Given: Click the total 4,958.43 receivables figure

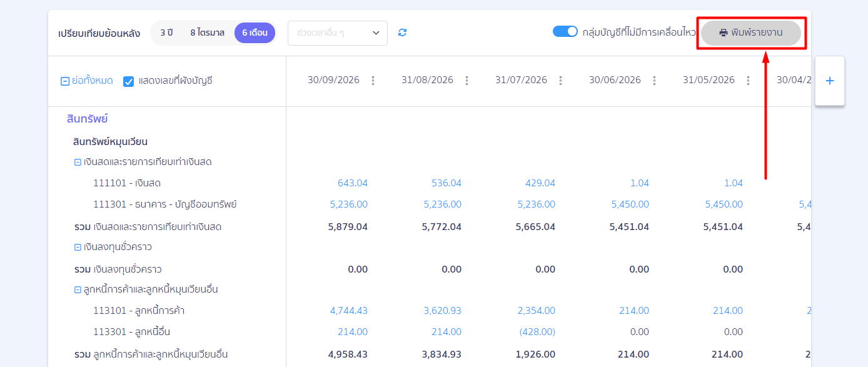Looking at the screenshot, I should (x=348, y=354).
